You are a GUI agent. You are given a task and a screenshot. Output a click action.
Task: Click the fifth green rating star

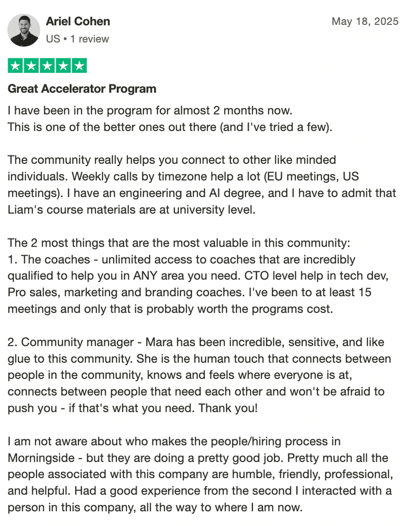click(79, 65)
